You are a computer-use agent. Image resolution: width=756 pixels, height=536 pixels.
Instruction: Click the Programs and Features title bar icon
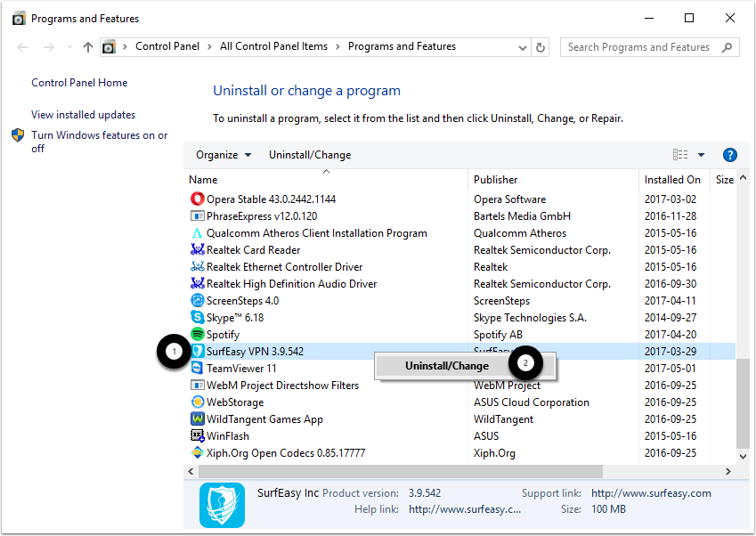point(19,19)
